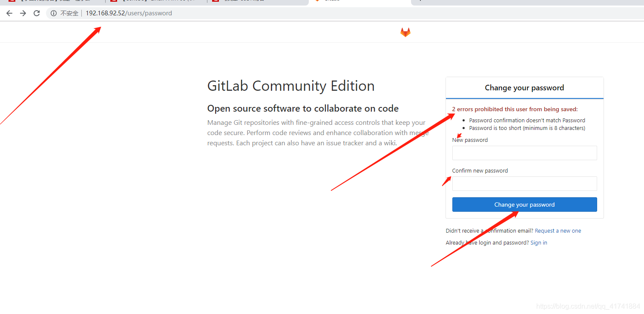Click the browser forward arrow
The image size is (644, 314).
[x=23, y=13]
